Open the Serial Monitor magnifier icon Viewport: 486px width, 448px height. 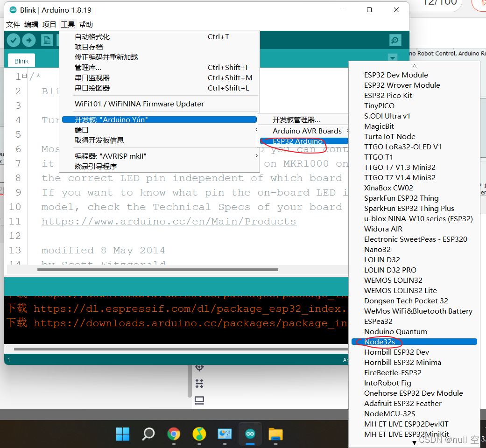point(395,40)
